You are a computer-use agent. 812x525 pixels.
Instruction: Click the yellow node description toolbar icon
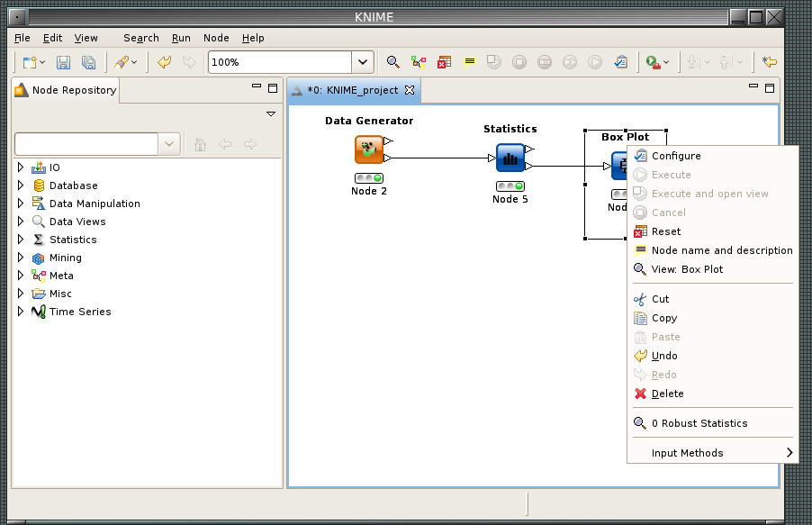point(469,62)
